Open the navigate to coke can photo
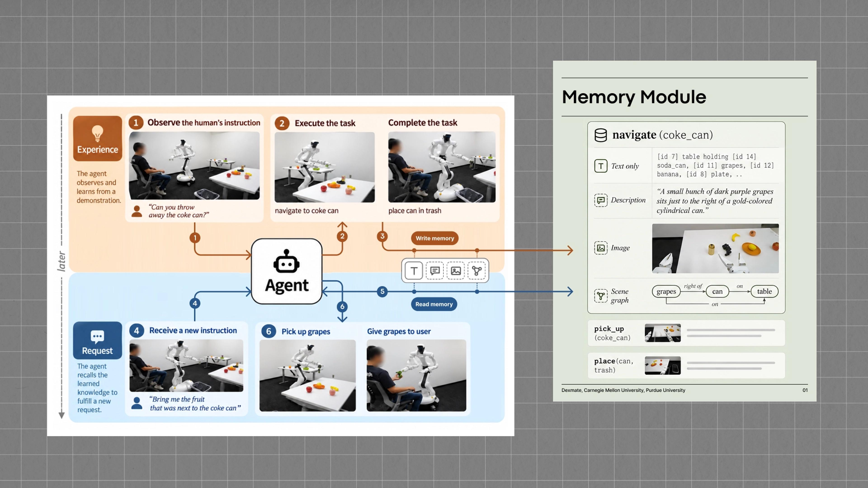 (325, 167)
